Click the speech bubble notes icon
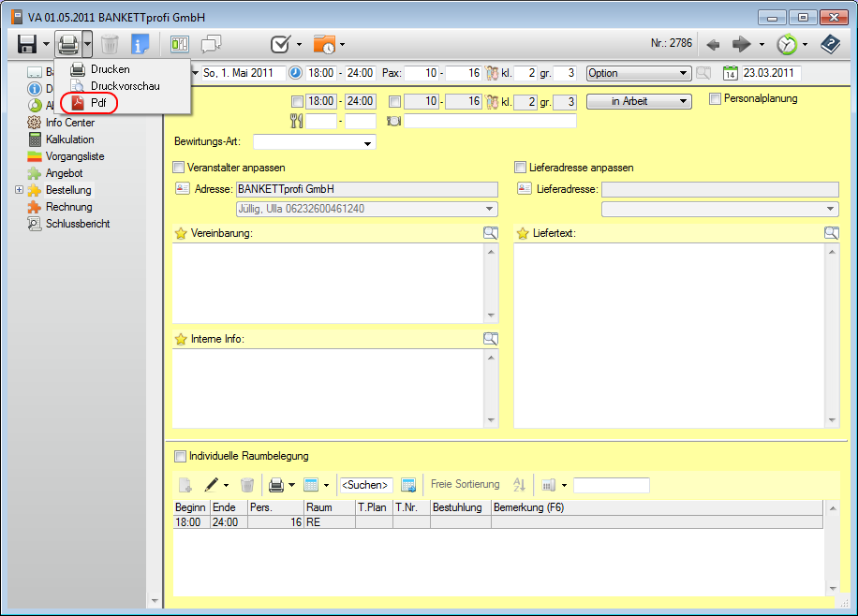The height and width of the screenshot is (616, 858). pyautogui.click(x=212, y=44)
